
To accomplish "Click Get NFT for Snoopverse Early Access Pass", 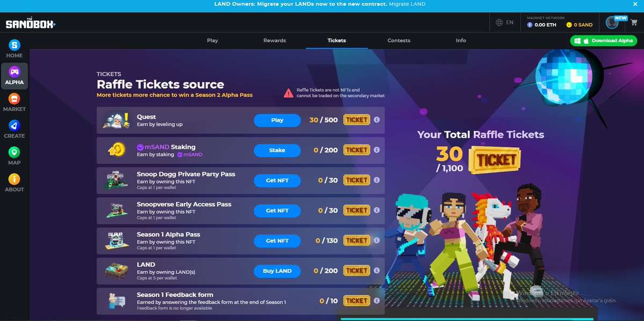I will tap(277, 211).
